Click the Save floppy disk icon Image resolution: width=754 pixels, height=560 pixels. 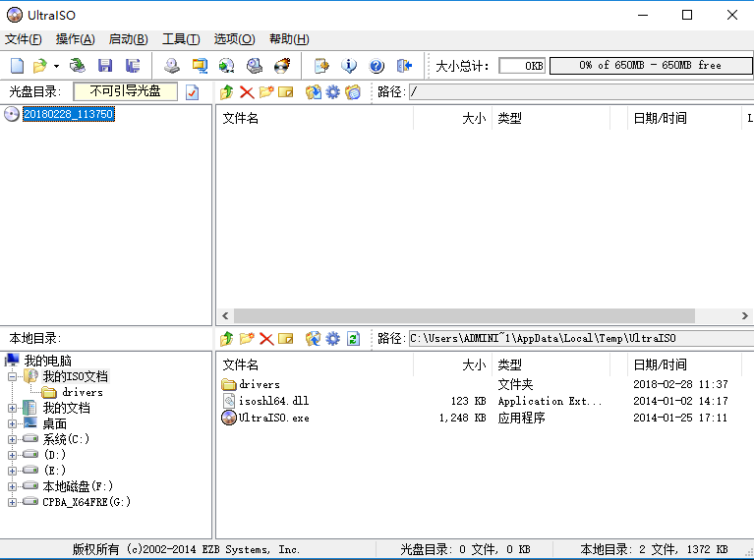(x=105, y=66)
